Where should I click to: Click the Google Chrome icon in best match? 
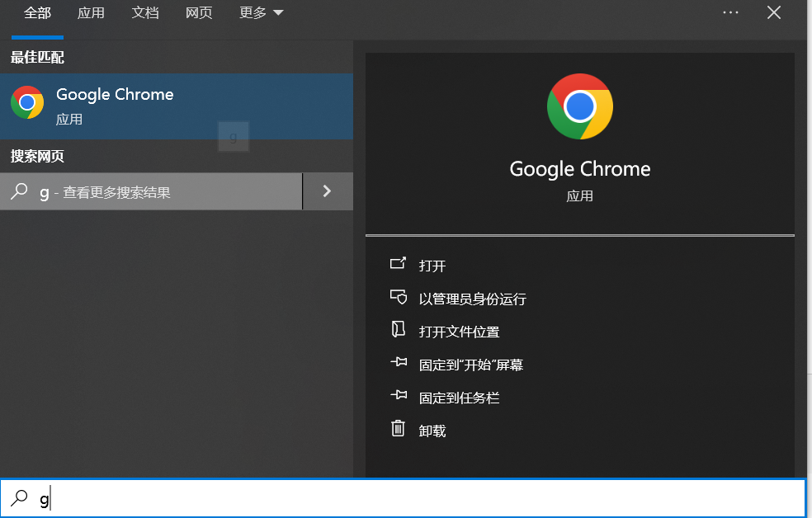(27, 102)
